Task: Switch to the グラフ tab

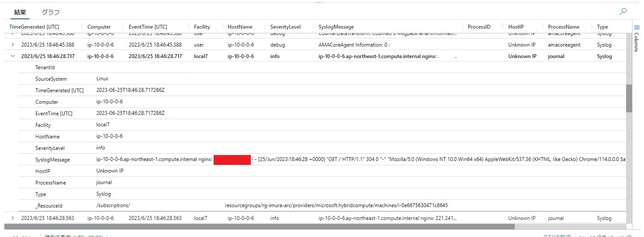Action: pyautogui.click(x=50, y=12)
